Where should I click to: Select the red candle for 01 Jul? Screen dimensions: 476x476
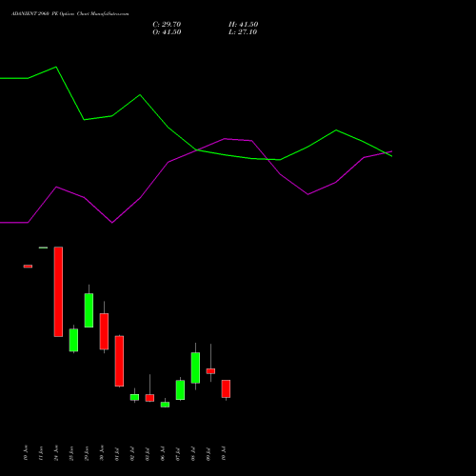[119, 361]
